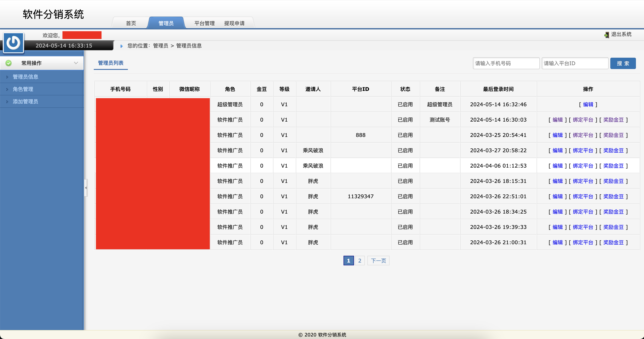Image resolution: width=644 pixels, height=339 pixels.
Task: Click the 平台ID column header
Action: (361, 89)
